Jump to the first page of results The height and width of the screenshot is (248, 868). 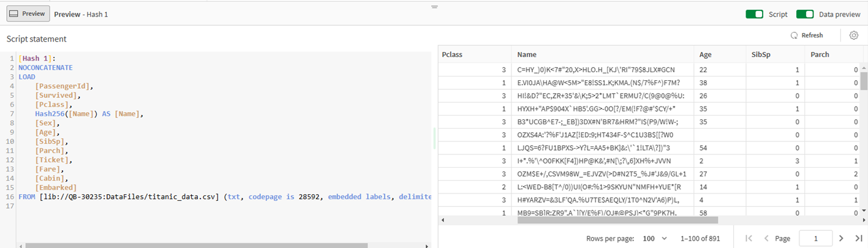pyautogui.click(x=748, y=238)
